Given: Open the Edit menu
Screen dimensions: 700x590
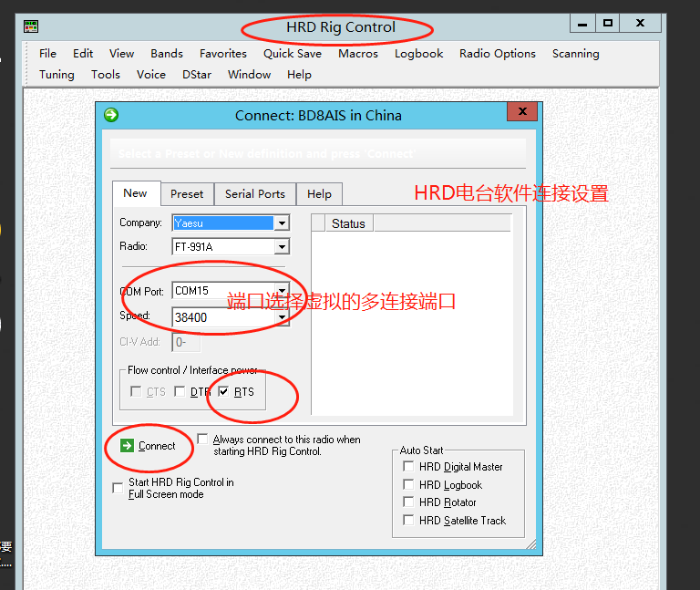Looking at the screenshot, I should [83, 54].
